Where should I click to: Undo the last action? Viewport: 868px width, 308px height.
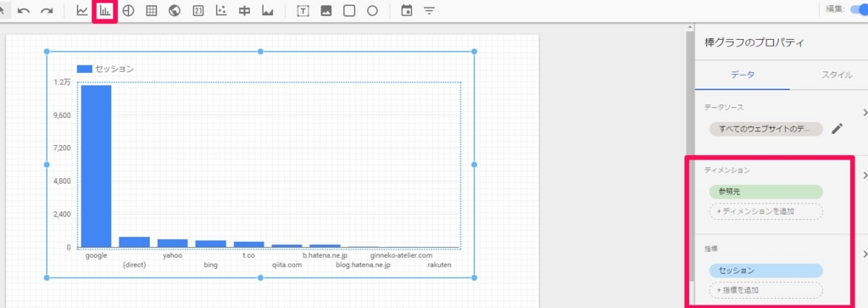[x=24, y=11]
